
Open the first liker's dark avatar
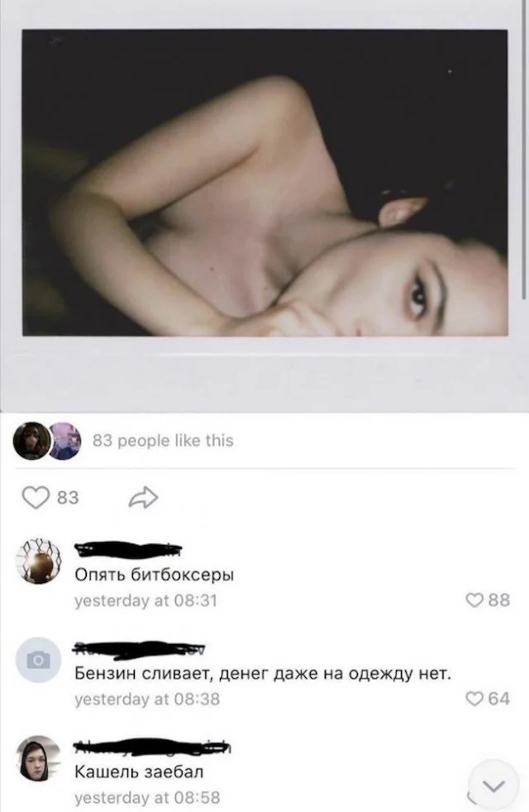[x=31, y=441]
